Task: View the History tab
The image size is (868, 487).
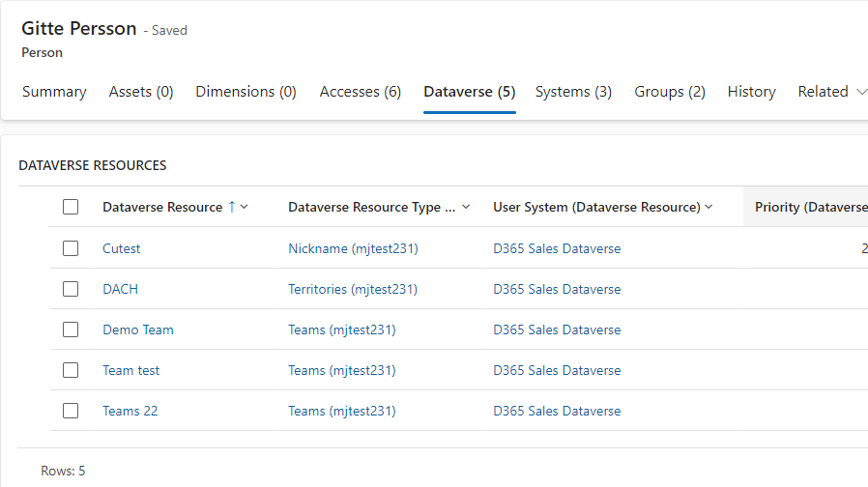Action: 751,92
